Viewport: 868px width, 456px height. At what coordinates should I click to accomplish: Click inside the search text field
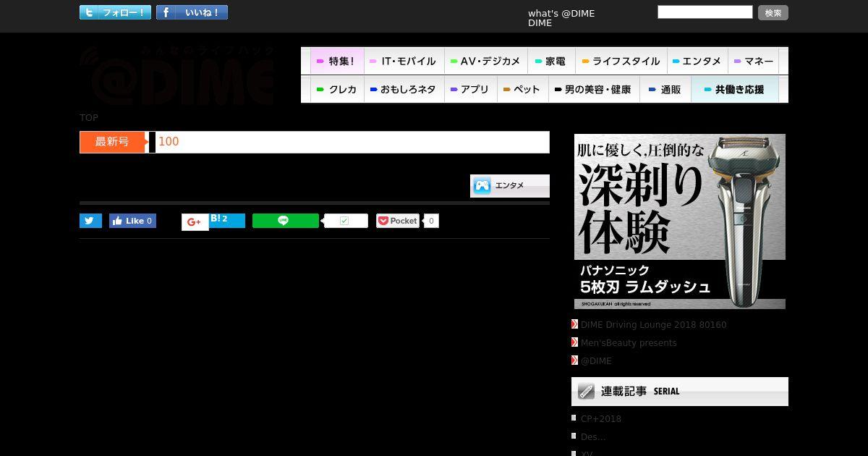click(x=705, y=12)
